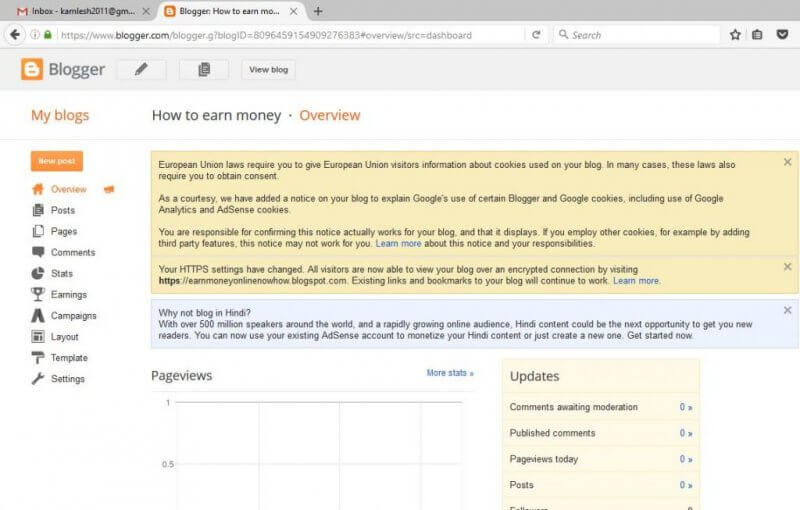The height and width of the screenshot is (510, 800).
Task: Open bookmarks list clipboard icon
Action: pos(757,35)
